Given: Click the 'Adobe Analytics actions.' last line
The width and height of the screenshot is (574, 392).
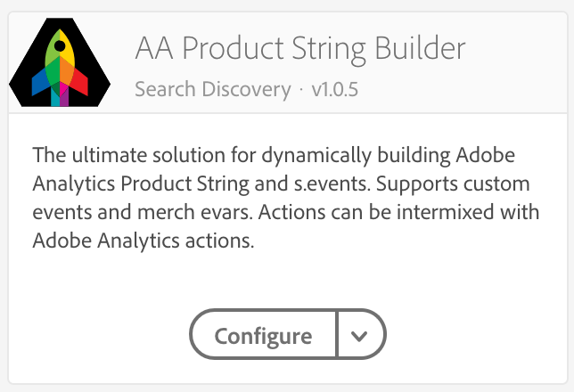Looking at the screenshot, I should [143, 241].
